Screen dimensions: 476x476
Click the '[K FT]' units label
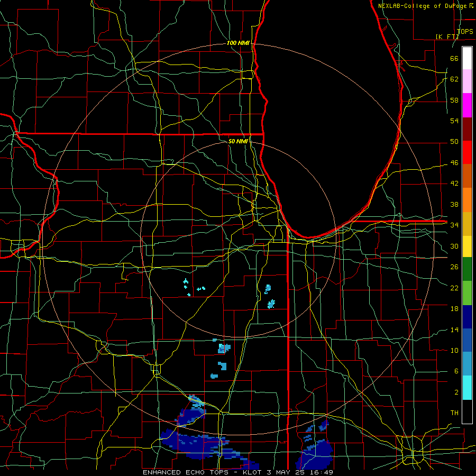click(447, 36)
